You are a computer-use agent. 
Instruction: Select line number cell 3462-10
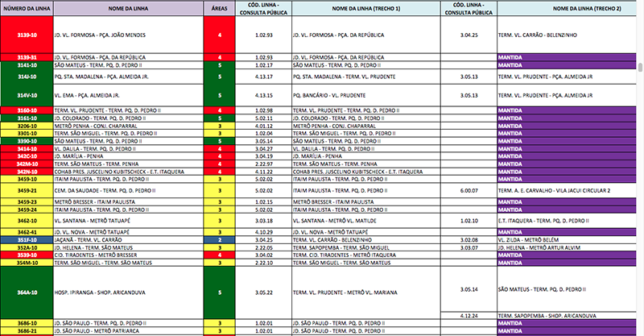point(27,221)
